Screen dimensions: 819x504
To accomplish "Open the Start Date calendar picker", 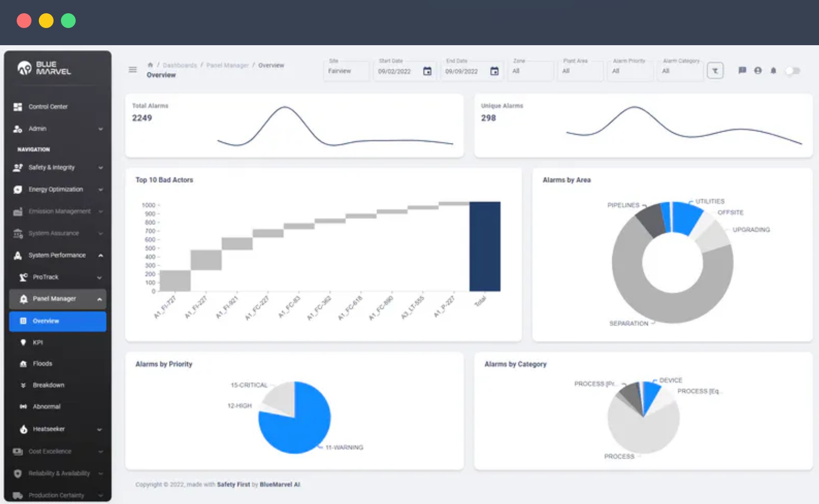I will pos(427,71).
